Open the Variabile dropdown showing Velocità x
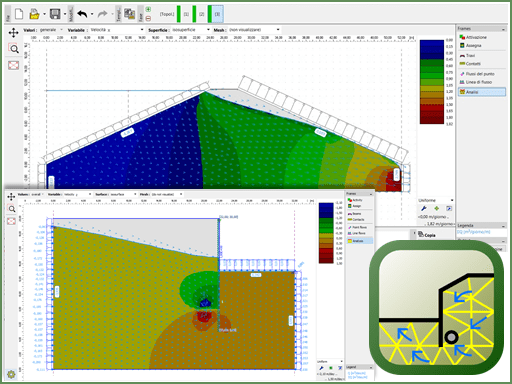 [x=117, y=30]
